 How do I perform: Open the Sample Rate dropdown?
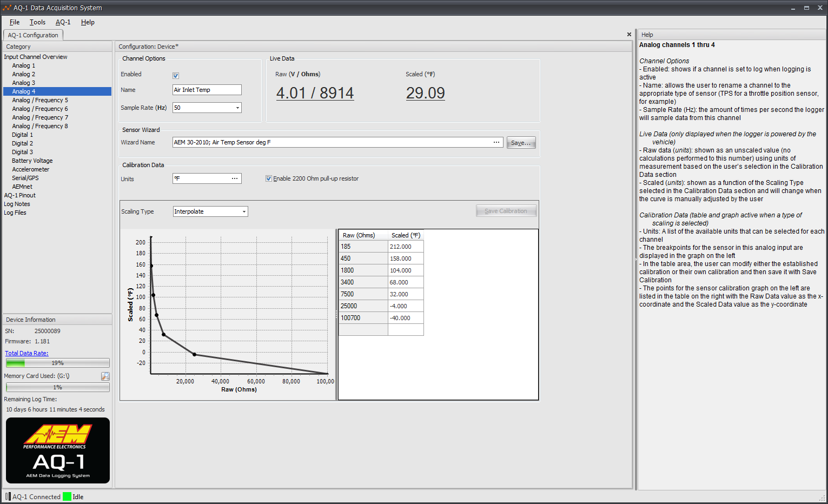(237, 108)
